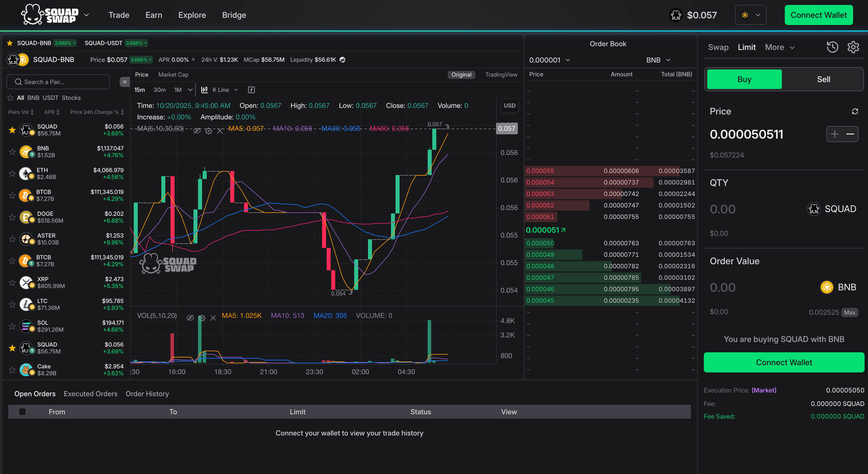Image resolution: width=868 pixels, height=474 pixels.
Task: Click the liquidity info icon next to $56.61K
Action: pyautogui.click(x=342, y=60)
